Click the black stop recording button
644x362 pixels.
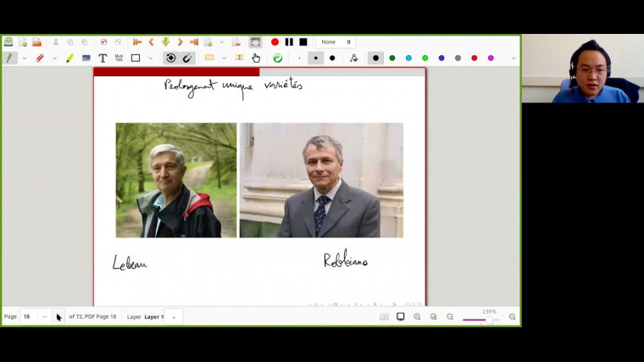303,42
